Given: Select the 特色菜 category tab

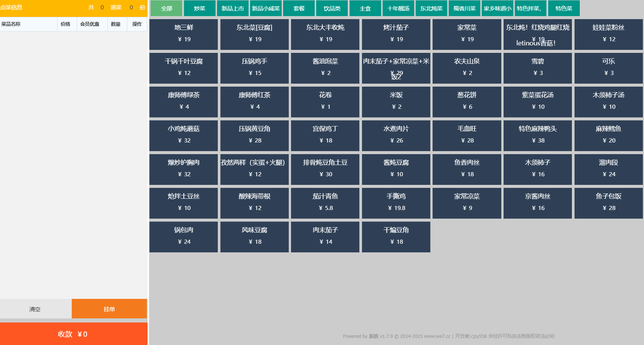Looking at the screenshot, I should 564,8.
